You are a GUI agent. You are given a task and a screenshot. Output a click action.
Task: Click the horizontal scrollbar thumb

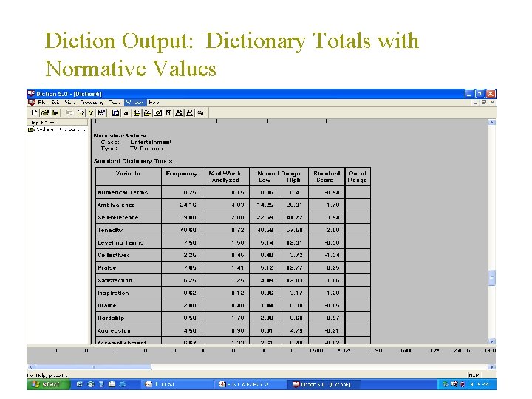[x=93, y=367]
